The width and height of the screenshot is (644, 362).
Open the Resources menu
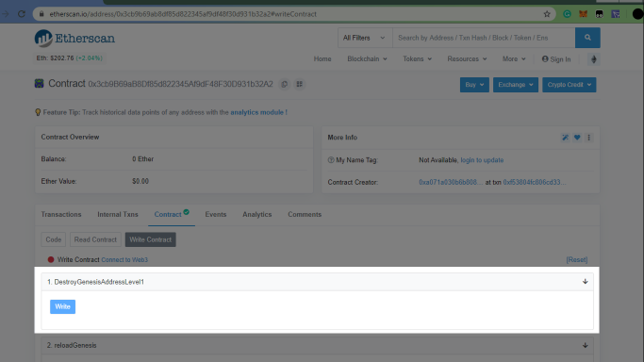467,59
